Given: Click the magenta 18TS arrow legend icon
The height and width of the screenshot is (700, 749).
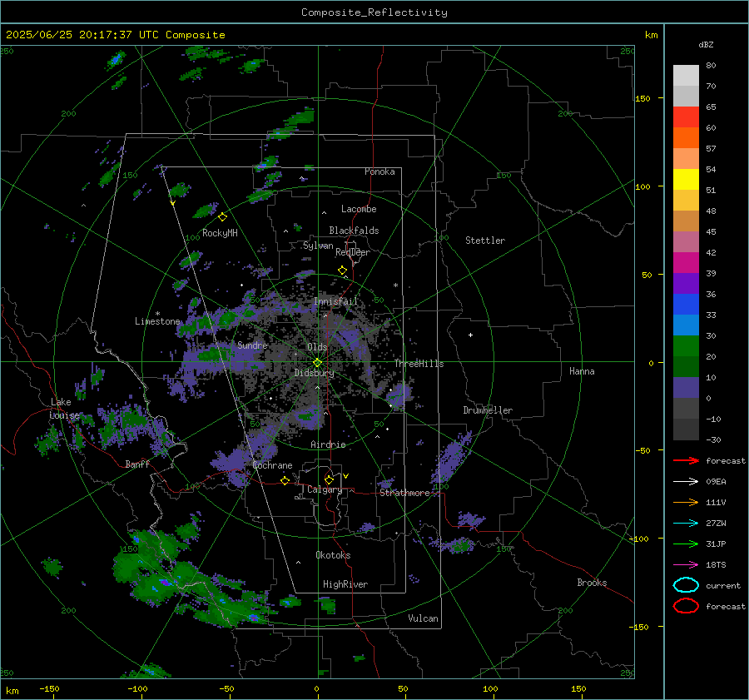Looking at the screenshot, I should click(686, 565).
